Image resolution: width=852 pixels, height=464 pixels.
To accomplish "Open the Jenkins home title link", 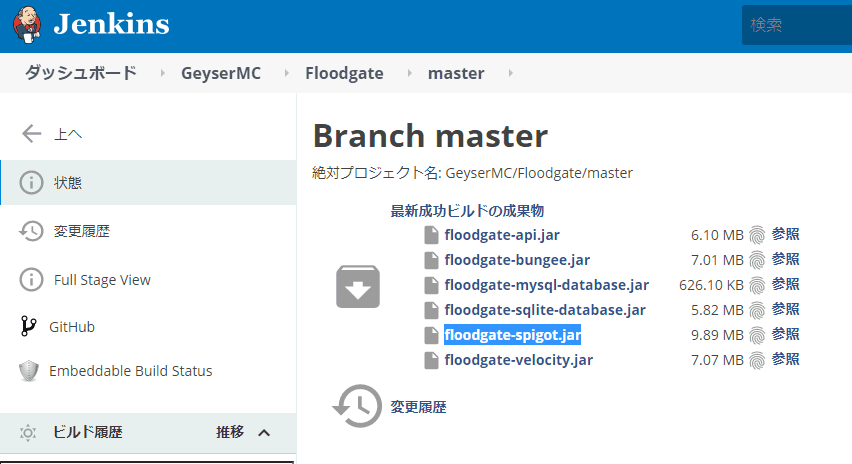I will (111, 24).
